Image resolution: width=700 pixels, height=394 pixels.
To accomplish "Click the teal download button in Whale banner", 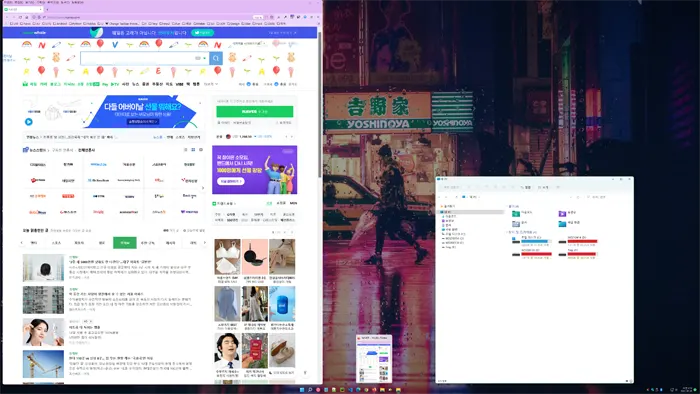I will point(202,33).
